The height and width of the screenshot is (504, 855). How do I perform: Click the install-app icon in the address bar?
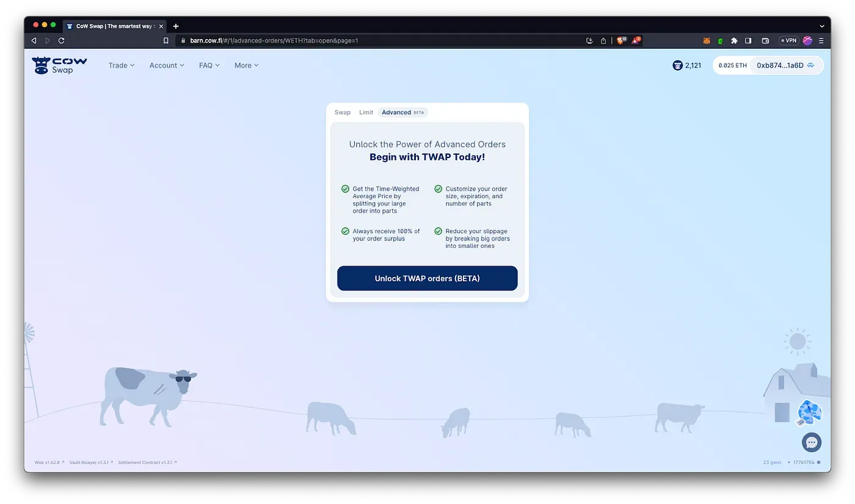(x=589, y=40)
